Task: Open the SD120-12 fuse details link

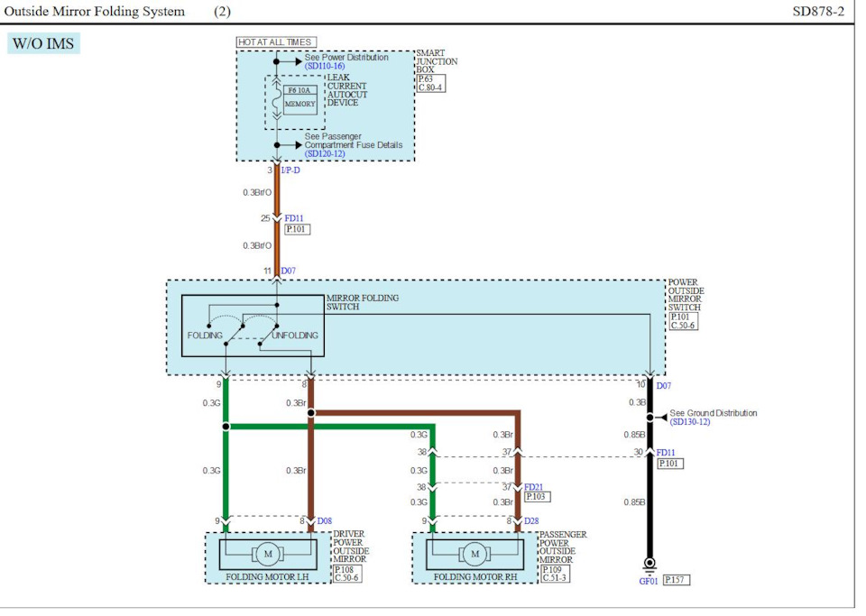Action: 325,154
